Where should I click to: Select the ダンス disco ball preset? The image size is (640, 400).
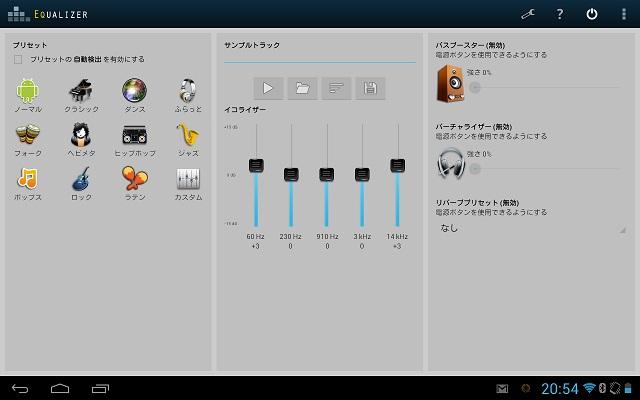point(134,90)
